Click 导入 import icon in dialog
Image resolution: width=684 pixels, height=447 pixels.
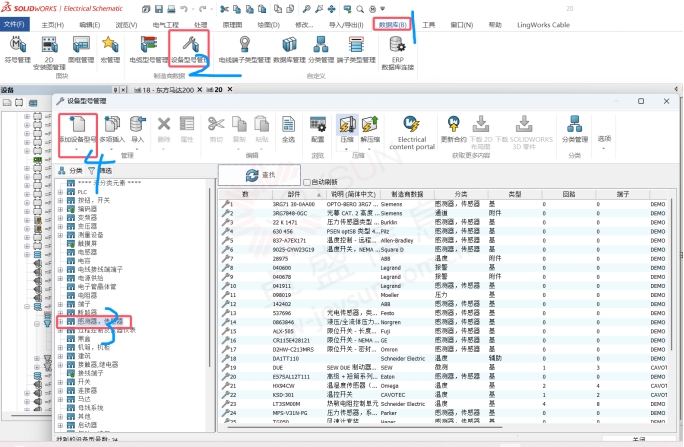tap(137, 130)
